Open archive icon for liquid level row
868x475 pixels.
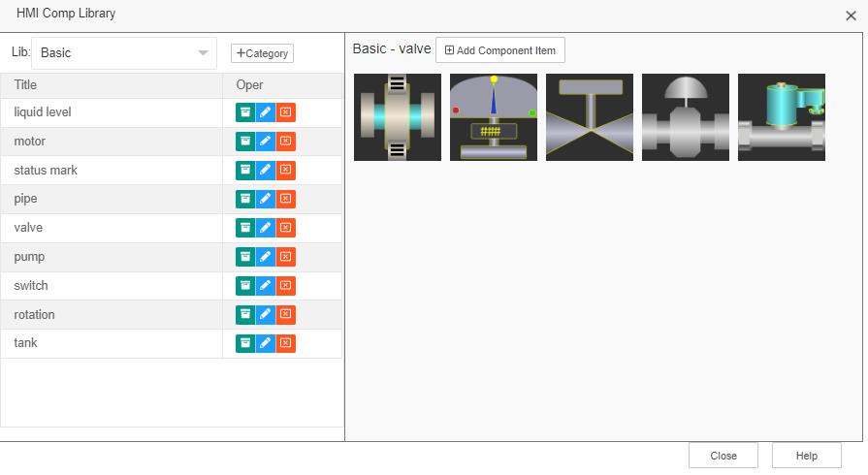[245, 112]
